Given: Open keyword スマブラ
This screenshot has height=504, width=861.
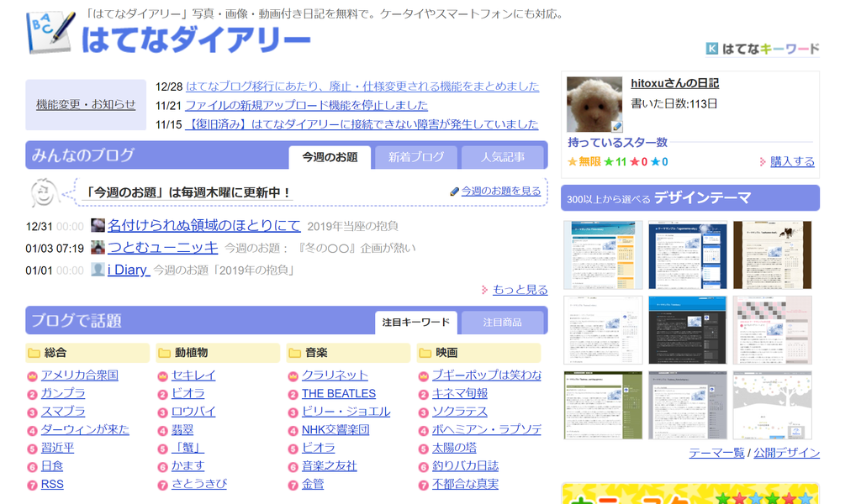Looking at the screenshot, I should pyautogui.click(x=63, y=412).
